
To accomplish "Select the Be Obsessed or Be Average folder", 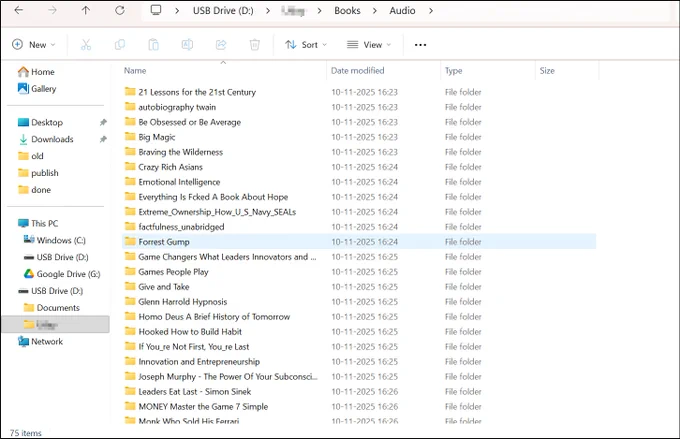I will click(190, 122).
